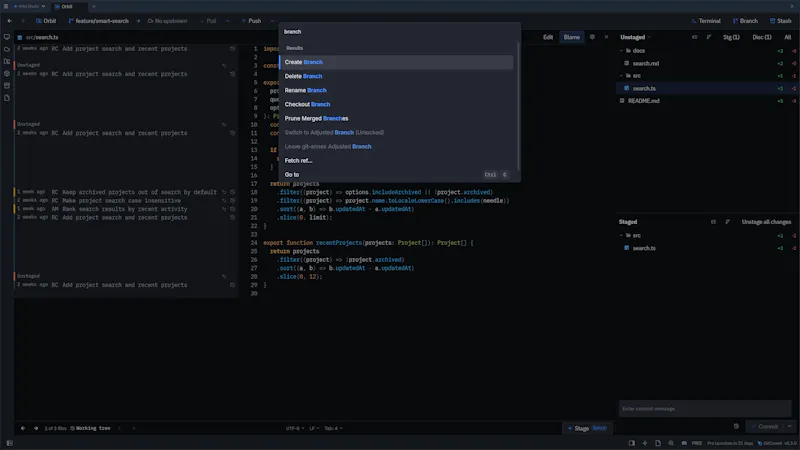The image size is (800, 450).
Task: Expand the Unstaged header dropdown
Action: coord(649,37)
